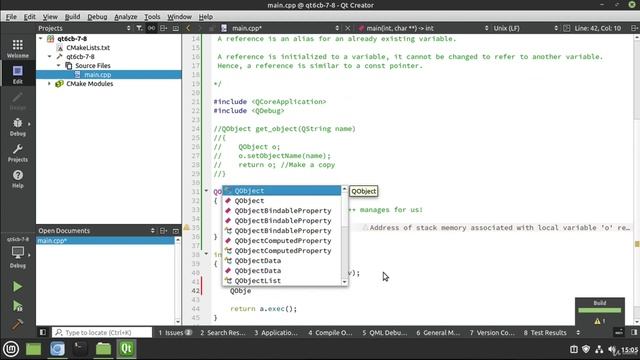
Task: Go back in editor navigation history
Action: pyautogui.click(x=188, y=28)
